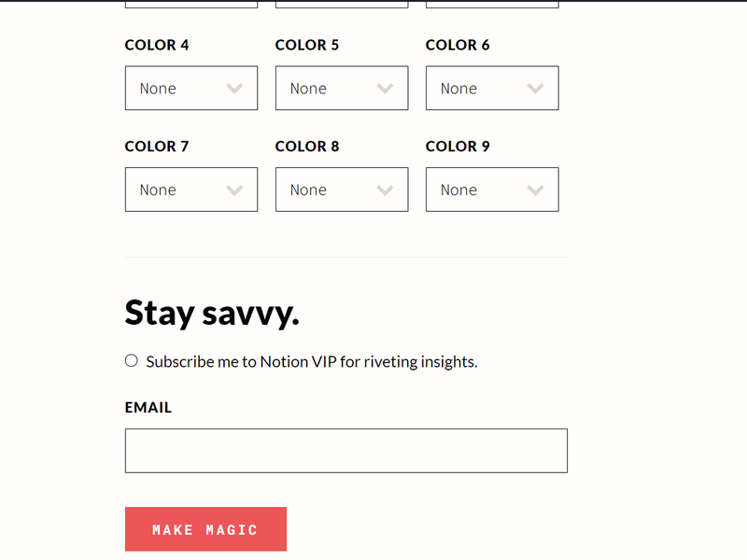The image size is (747, 560).
Task: Click the chevron arrow in Color 4
Action: pyautogui.click(x=235, y=89)
